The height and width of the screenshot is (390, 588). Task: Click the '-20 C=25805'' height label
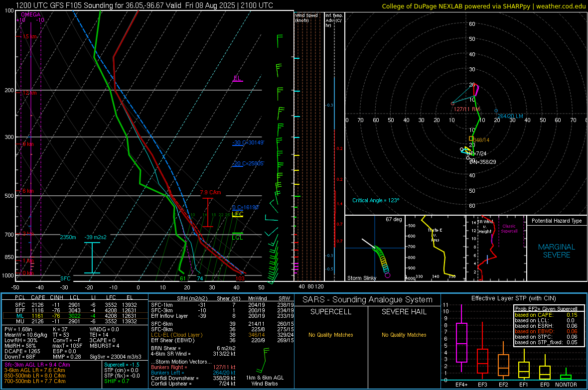248,163
